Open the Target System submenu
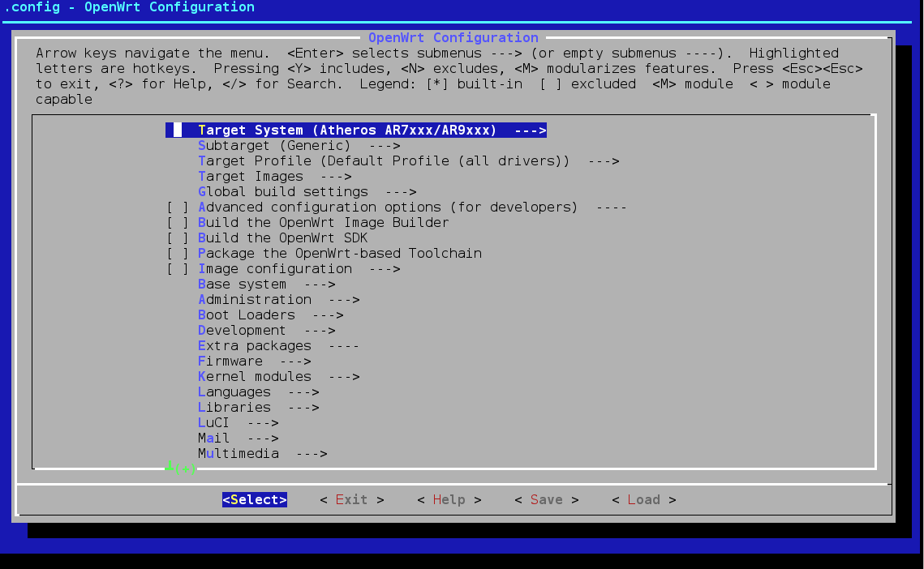 click(355, 130)
